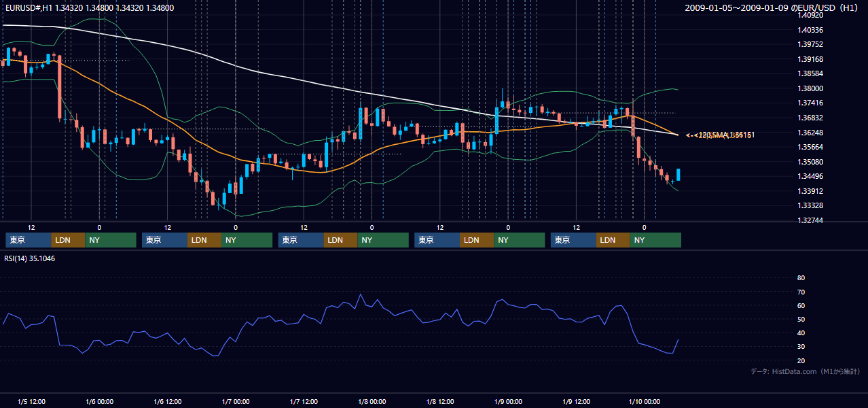The width and height of the screenshot is (868, 408).
Task: Click price axis label 1.39752
Action: tap(810, 44)
